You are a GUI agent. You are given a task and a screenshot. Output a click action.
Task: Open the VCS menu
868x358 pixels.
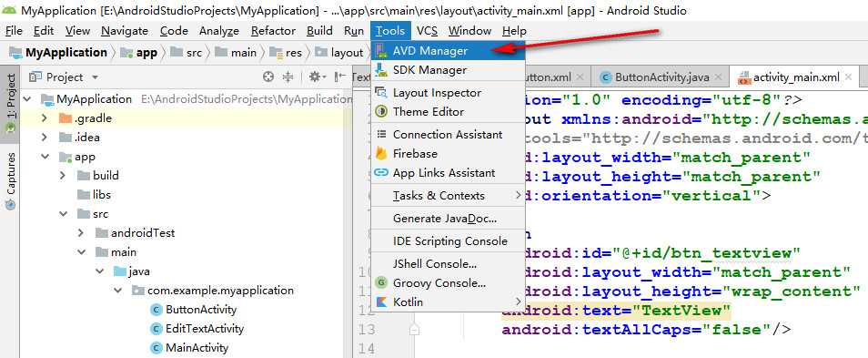427,31
